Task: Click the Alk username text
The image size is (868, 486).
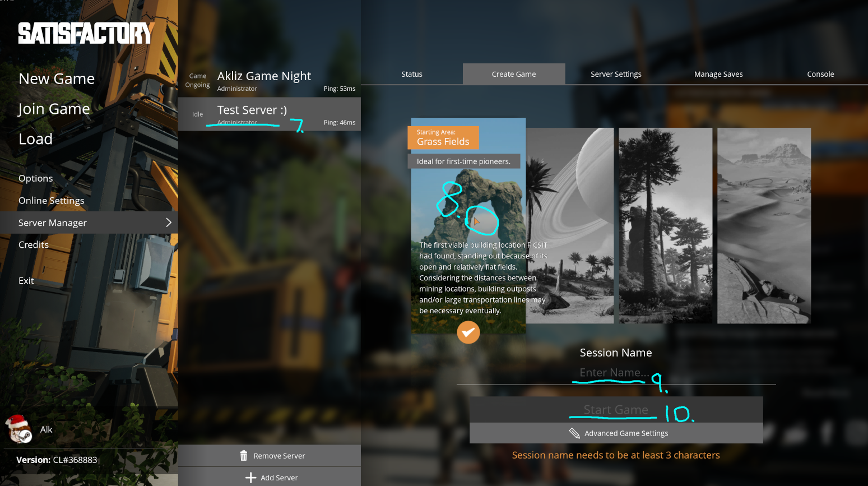Action: point(46,429)
